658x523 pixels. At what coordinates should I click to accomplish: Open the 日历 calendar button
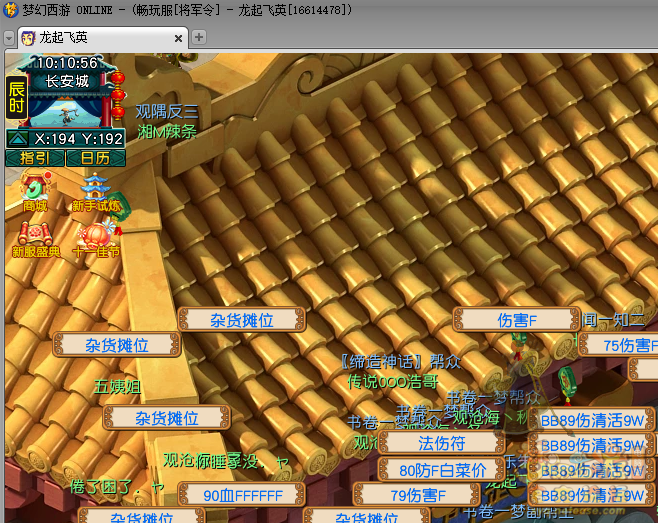point(95,158)
